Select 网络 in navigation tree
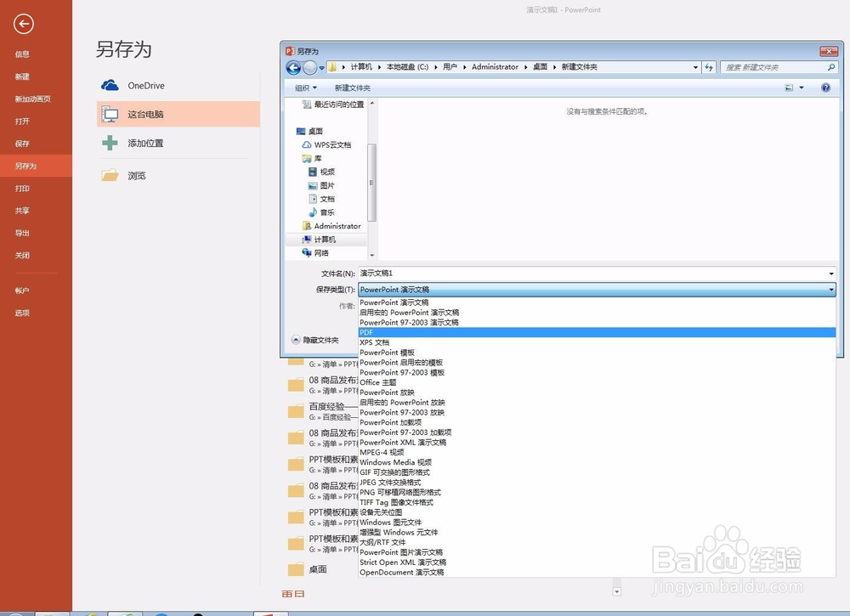This screenshot has height=616, width=850. point(315,253)
